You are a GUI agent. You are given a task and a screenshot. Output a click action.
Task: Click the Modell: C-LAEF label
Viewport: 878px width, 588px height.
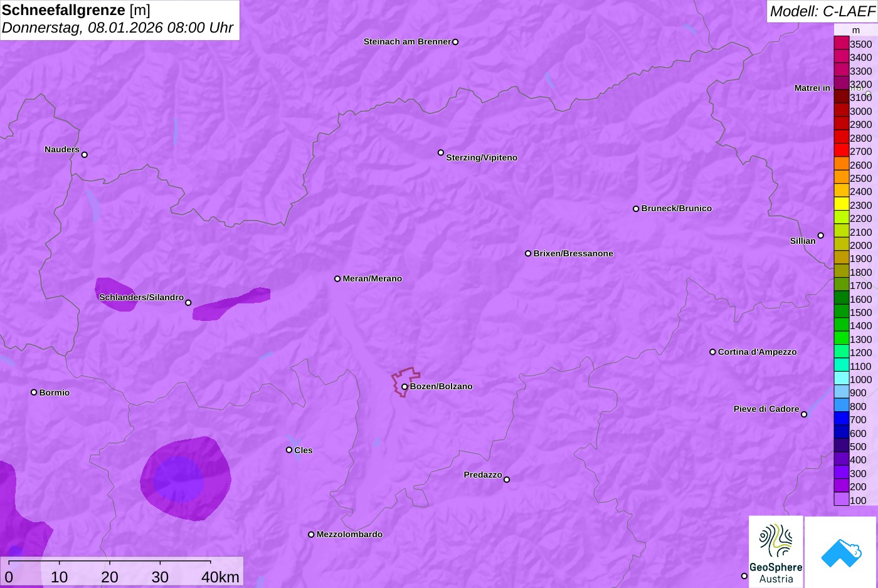point(822,11)
